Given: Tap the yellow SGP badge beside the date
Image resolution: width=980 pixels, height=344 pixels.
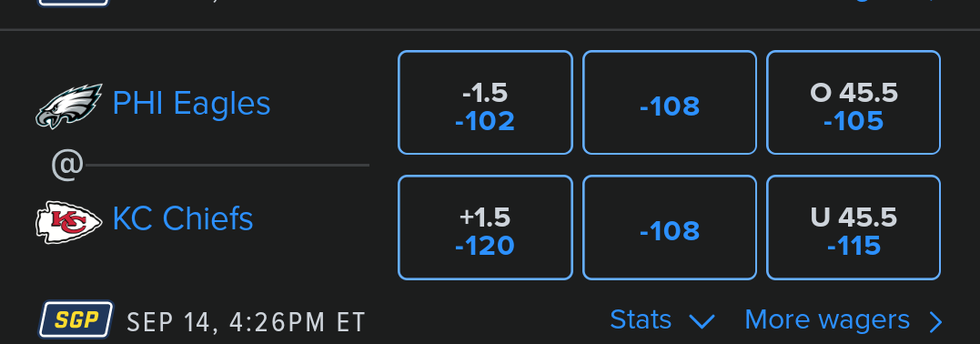Looking at the screenshot, I should tap(76, 320).
